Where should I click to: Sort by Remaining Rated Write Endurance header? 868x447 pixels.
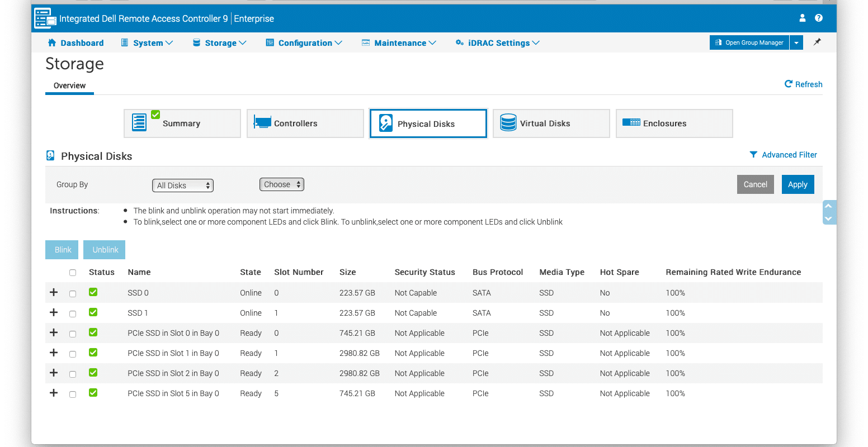click(x=733, y=272)
